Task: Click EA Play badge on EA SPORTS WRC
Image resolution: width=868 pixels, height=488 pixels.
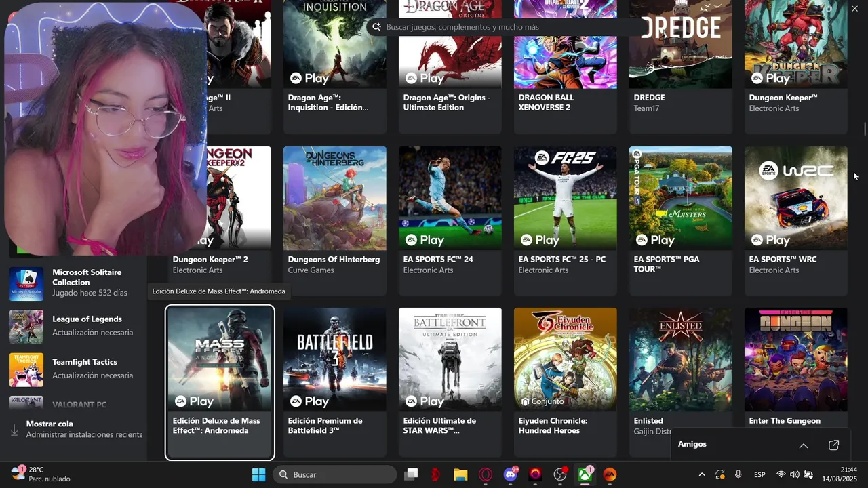Action: (x=770, y=240)
